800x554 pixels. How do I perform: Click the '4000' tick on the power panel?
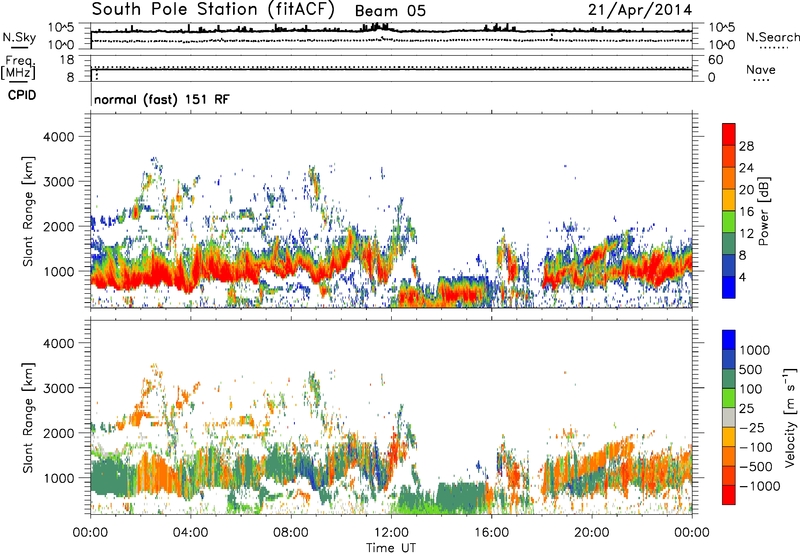tap(58, 137)
